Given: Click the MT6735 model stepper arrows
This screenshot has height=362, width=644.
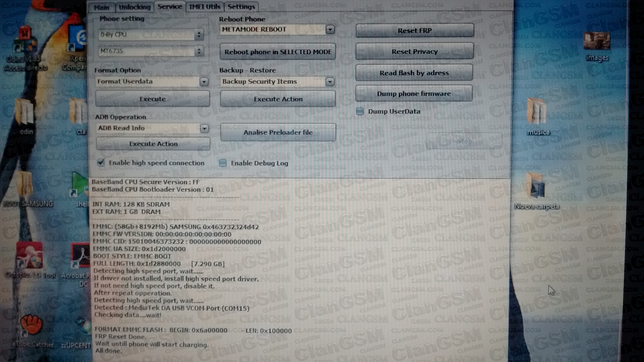Looking at the screenshot, I should click(x=199, y=51).
